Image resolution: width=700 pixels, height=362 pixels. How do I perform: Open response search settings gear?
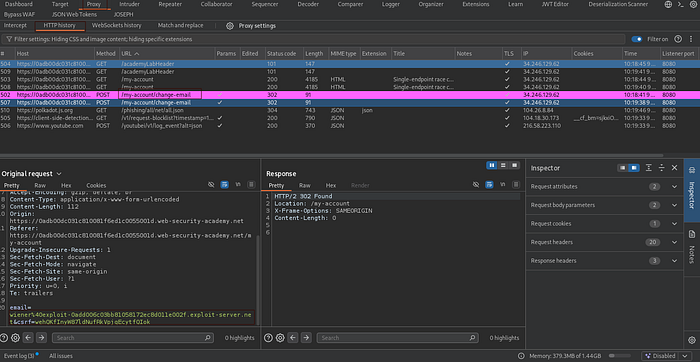(280, 338)
